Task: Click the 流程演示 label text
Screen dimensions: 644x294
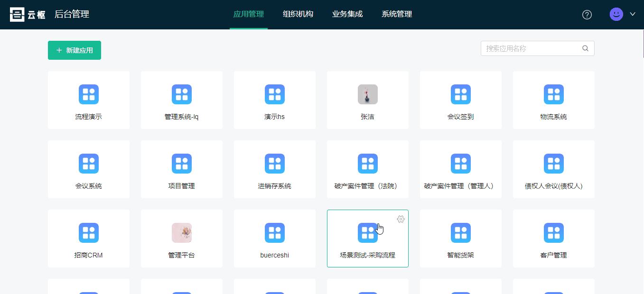Action: coord(89,117)
